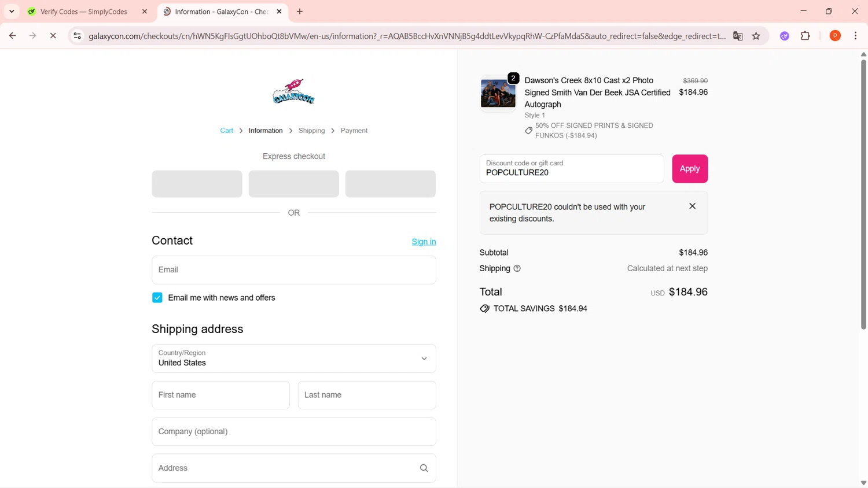Click the 50% OFF SIGNED PRINTS discount label
The image size is (868, 488).
click(594, 131)
